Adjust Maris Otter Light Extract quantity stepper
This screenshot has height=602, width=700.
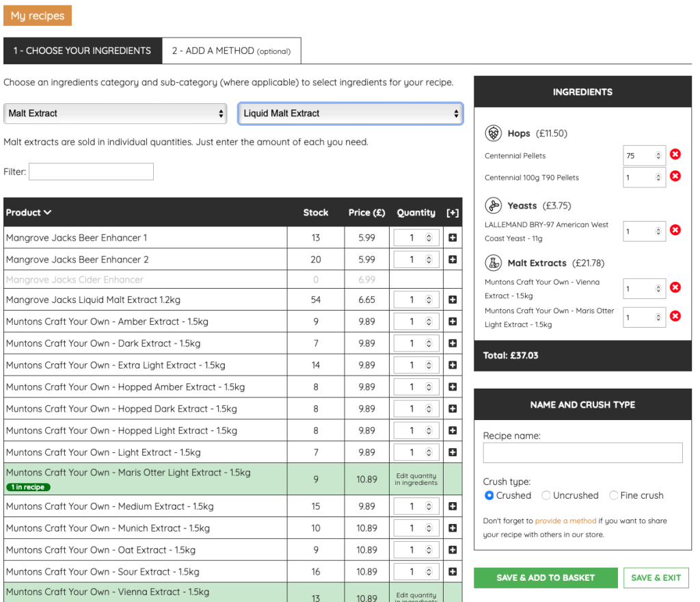tap(658, 317)
